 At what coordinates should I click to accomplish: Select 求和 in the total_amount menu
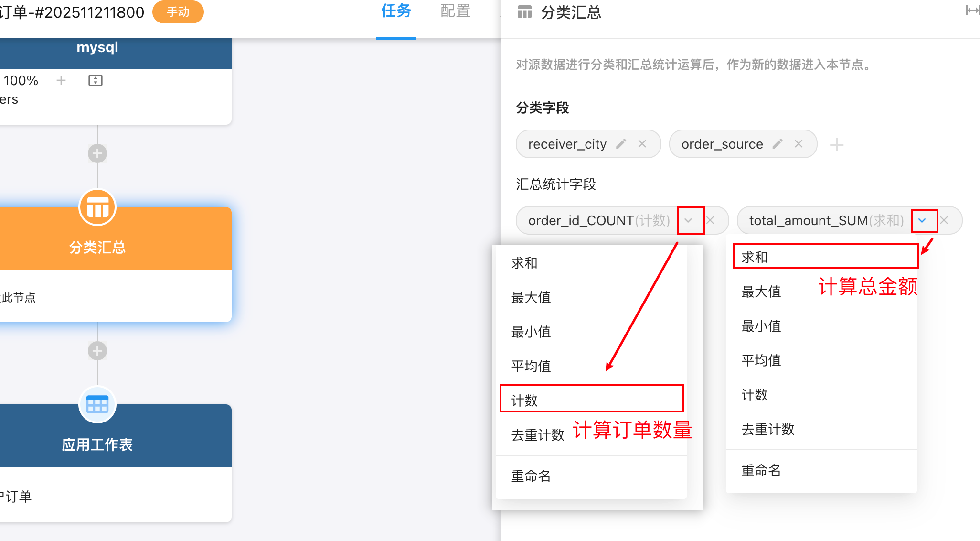[x=755, y=257]
